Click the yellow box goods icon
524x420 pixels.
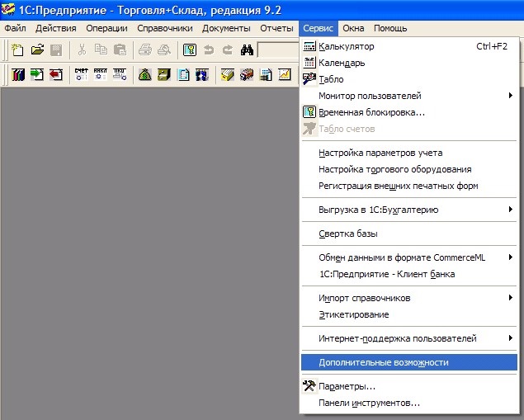coord(228,74)
